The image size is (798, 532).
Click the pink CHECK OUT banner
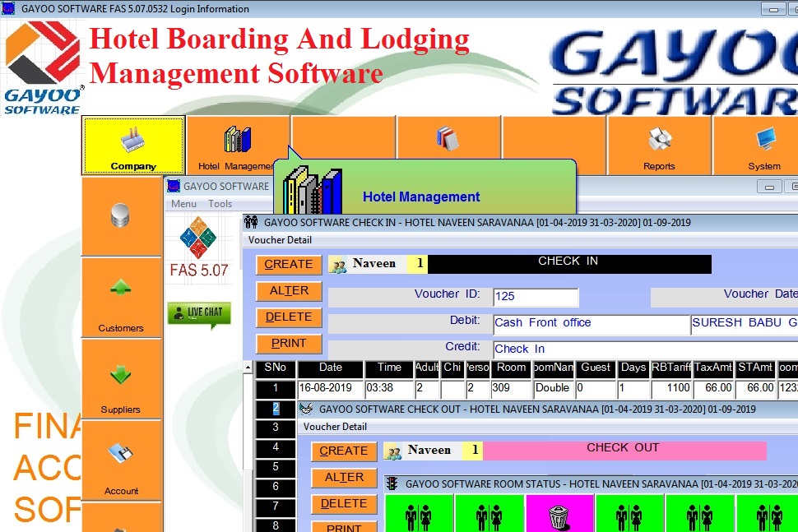click(x=624, y=451)
